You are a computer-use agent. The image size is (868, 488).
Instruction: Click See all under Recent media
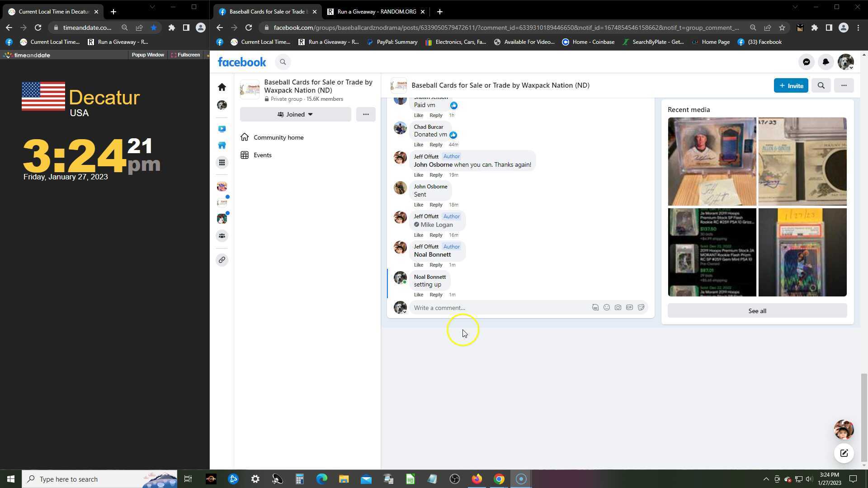(x=757, y=311)
